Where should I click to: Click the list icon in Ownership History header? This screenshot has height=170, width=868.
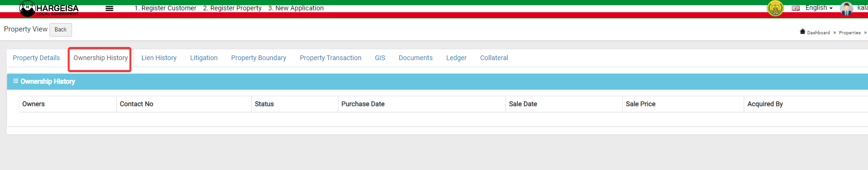tap(16, 81)
